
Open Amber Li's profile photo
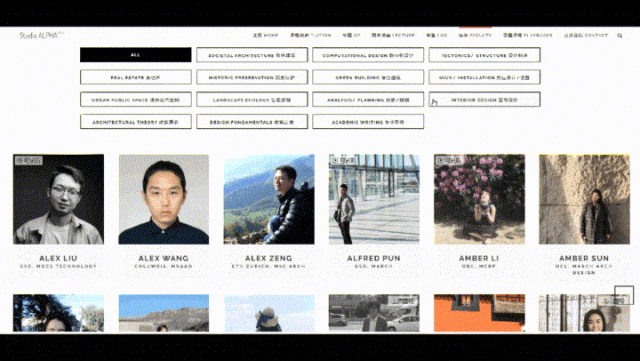click(479, 199)
